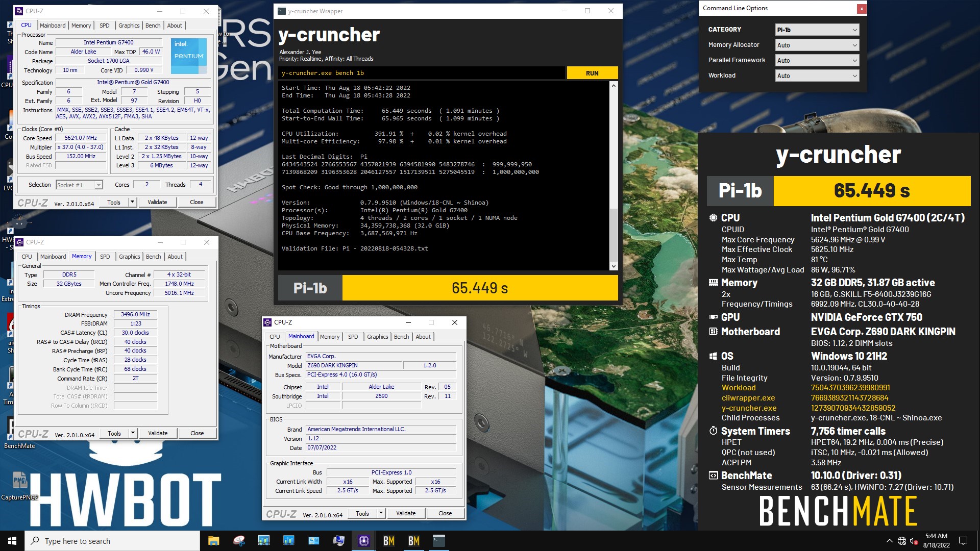Click Validate in CPU-Z Memory window
This screenshot has width=980, height=551.
158,433
